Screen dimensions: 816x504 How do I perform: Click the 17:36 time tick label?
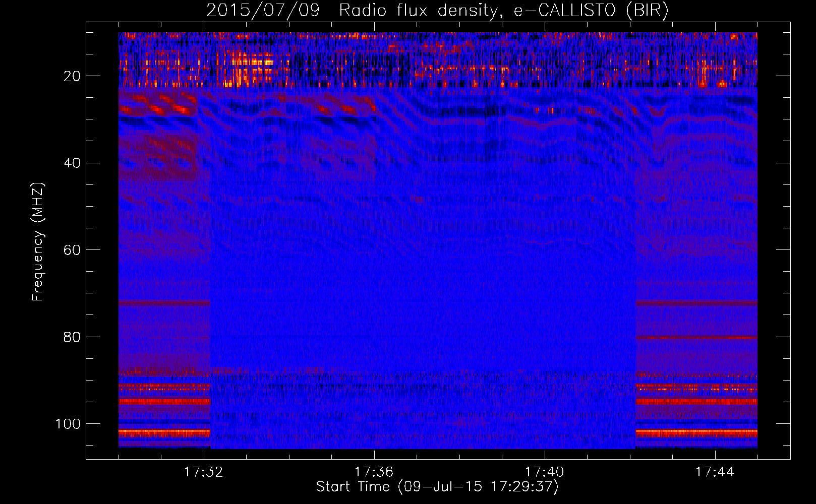click(x=374, y=472)
